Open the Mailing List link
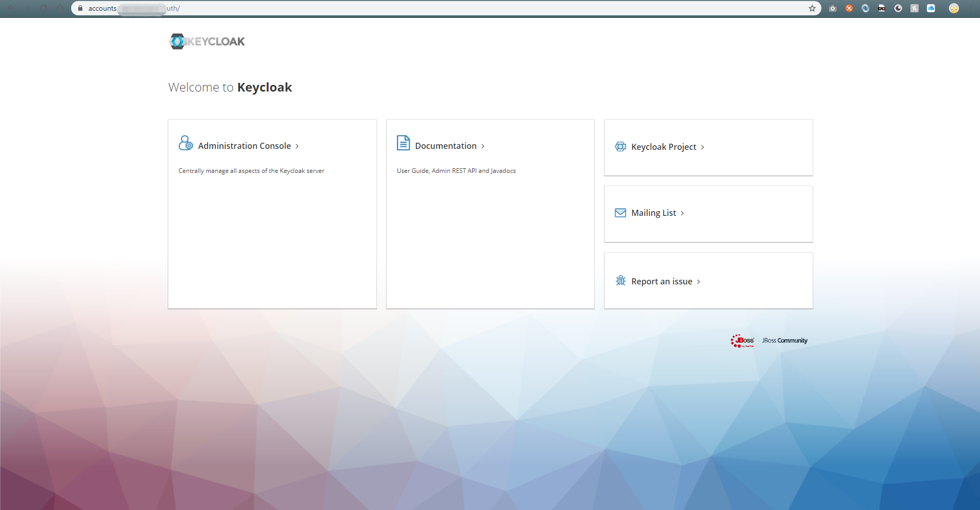Screen dimensions: 980x510 pos(654,213)
